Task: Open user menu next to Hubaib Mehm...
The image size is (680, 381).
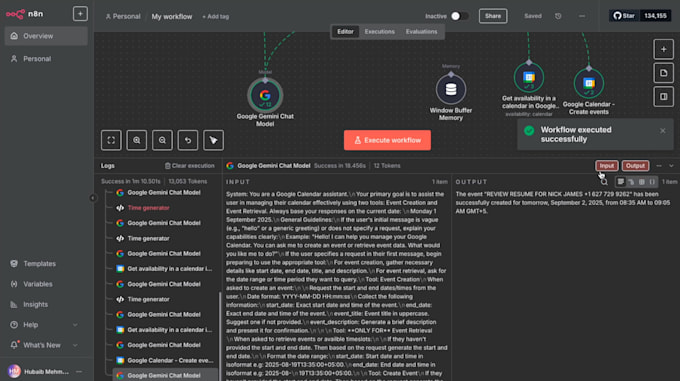Action: pos(79,371)
